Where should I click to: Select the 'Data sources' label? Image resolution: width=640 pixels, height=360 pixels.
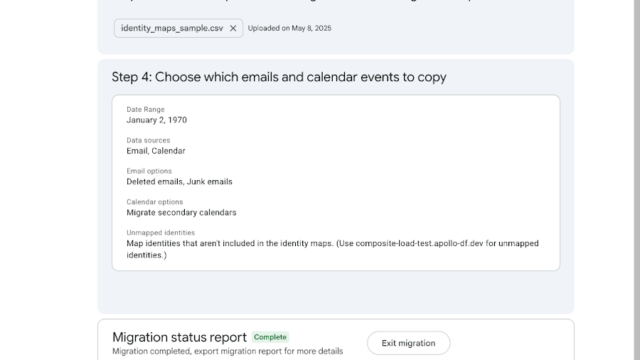pyautogui.click(x=148, y=140)
